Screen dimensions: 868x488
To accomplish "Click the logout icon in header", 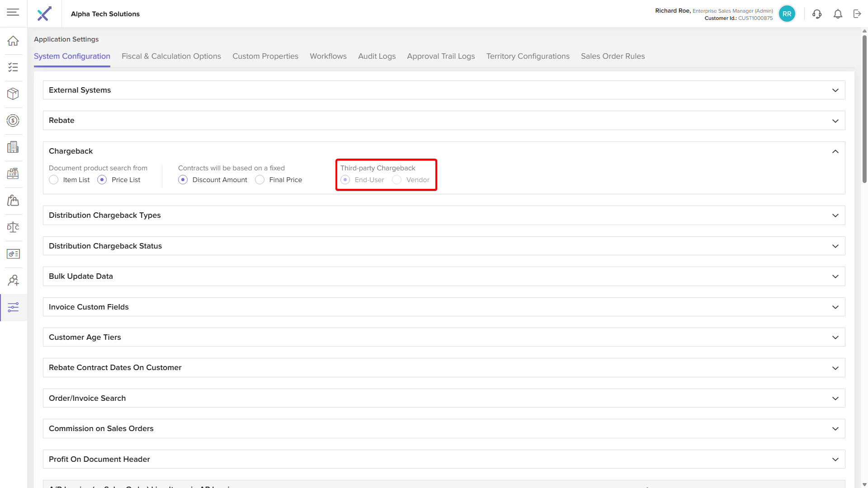I will coord(857,14).
